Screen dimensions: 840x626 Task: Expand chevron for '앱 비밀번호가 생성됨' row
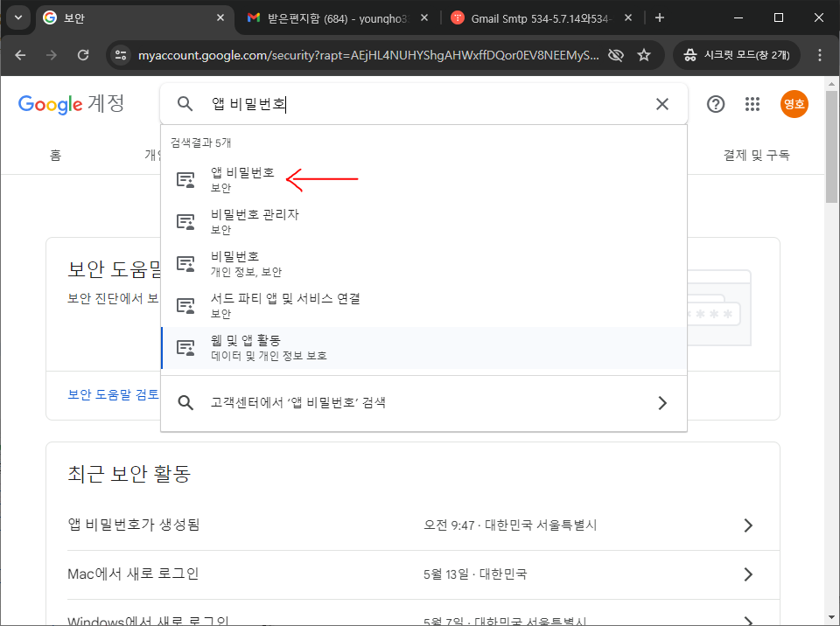click(x=748, y=525)
